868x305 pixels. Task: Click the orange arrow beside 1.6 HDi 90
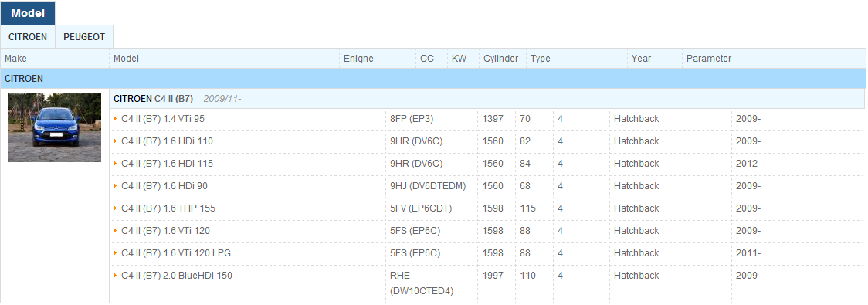click(x=116, y=186)
